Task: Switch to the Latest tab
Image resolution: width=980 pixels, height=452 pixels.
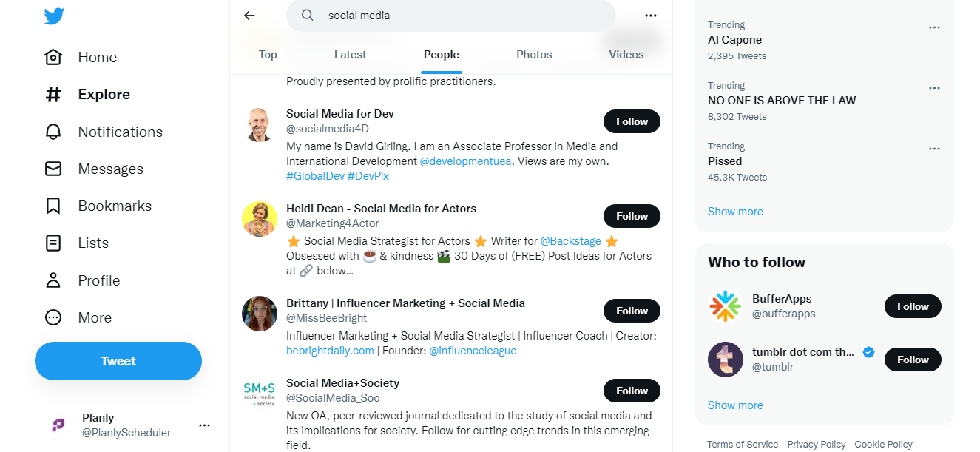Action: click(350, 55)
